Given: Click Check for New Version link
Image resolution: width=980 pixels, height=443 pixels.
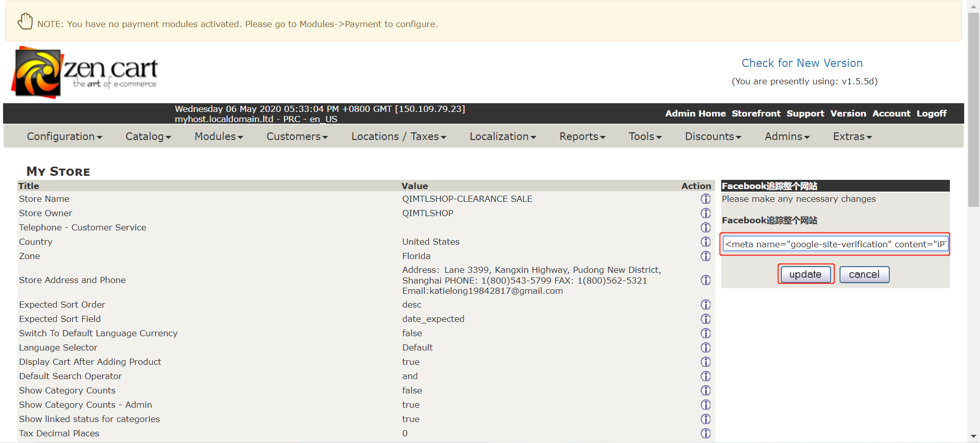Looking at the screenshot, I should coord(802,63).
